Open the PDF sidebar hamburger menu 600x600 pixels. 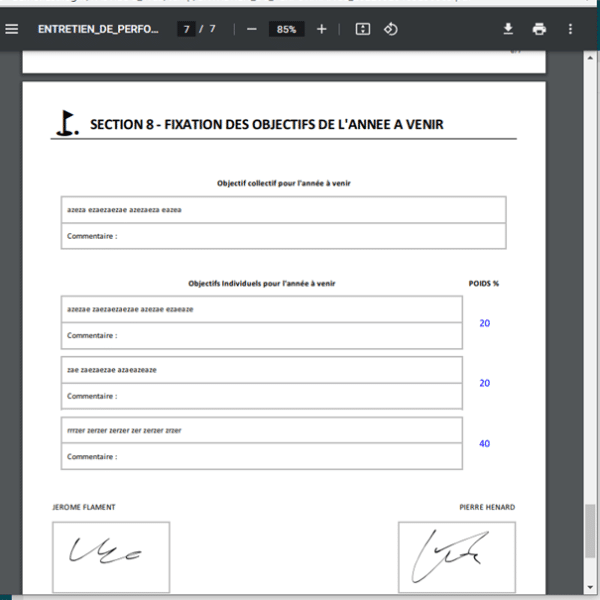click(x=11, y=29)
